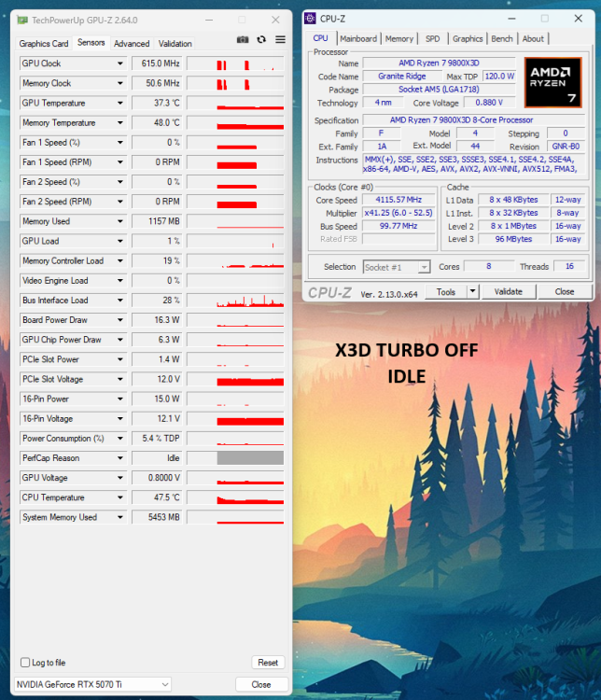Image resolution: width=601 pixels, height=700 pixels.
Task: Click the 615.0 MHz GPU Clock value
Action: (157, 63)
